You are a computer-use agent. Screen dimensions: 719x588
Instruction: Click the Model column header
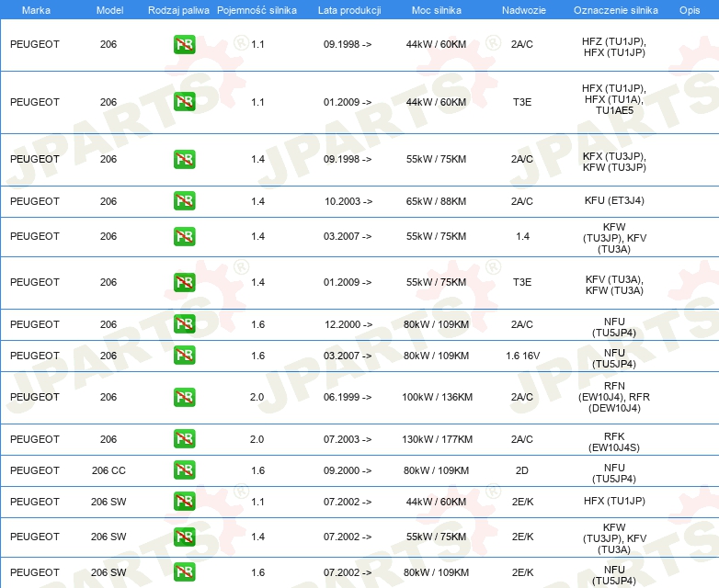[x=109, y=10]
